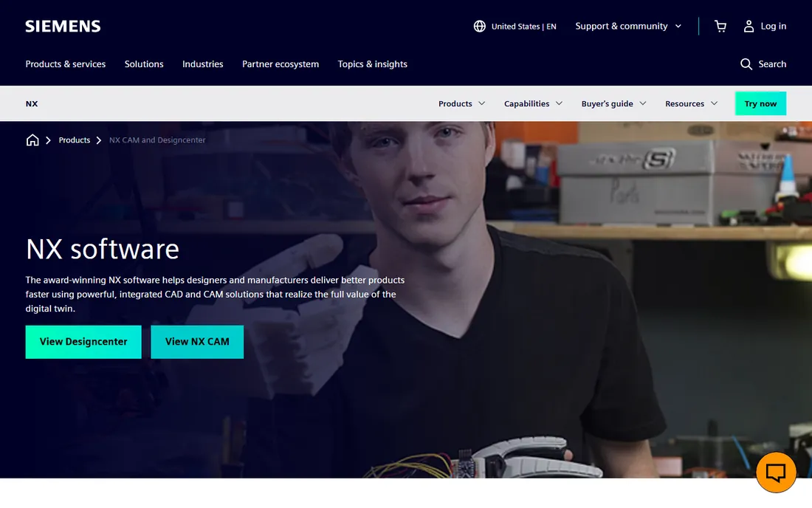This screenshot has width=812, height=508.
Task: Open the shopping cart icon
Action: coord(720,26)
